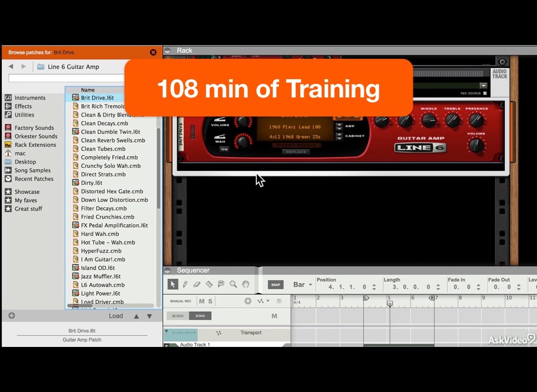Adjust Position stepper arrows
Image resolution: width=537 pixels, height=392 pixels.
coord(374,287)
